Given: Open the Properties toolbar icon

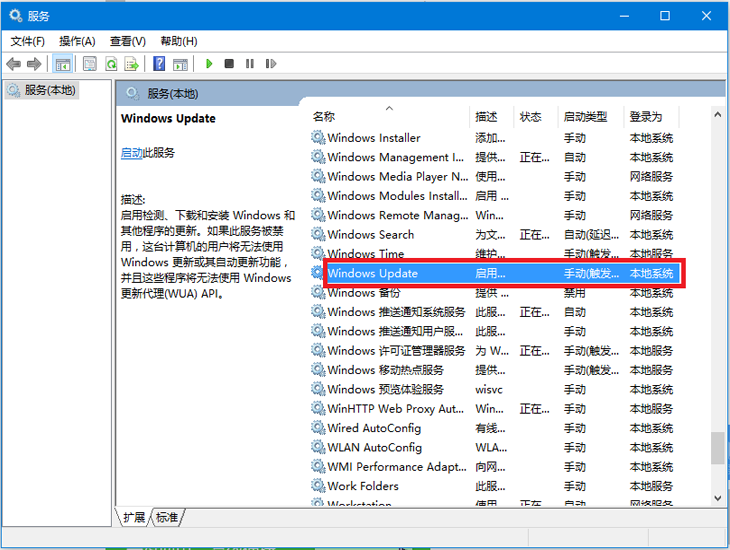Looking at the screenshot, I should (x=89, y=63).
